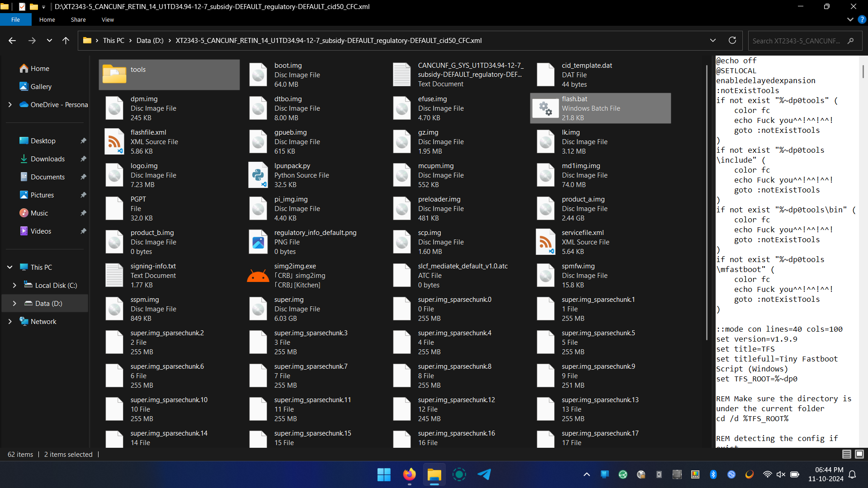
Task: Open Recent locations dropdown arrow
Action: [x=49, y=41]
